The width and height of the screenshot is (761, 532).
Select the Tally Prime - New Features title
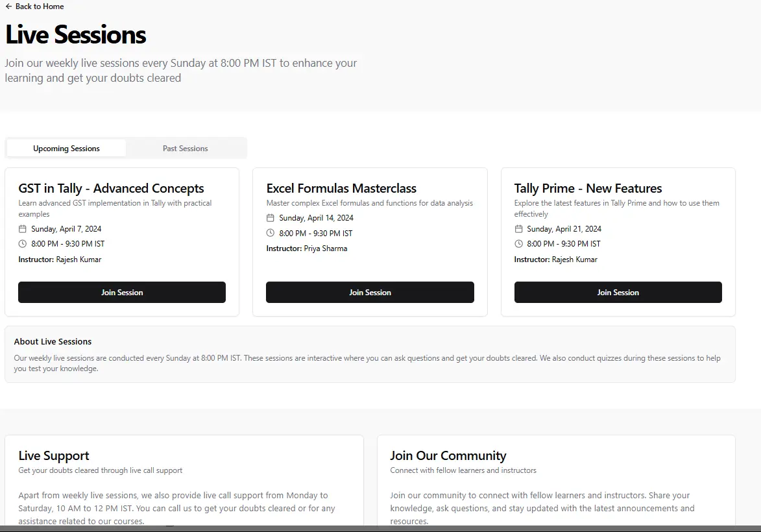point(588,188)
